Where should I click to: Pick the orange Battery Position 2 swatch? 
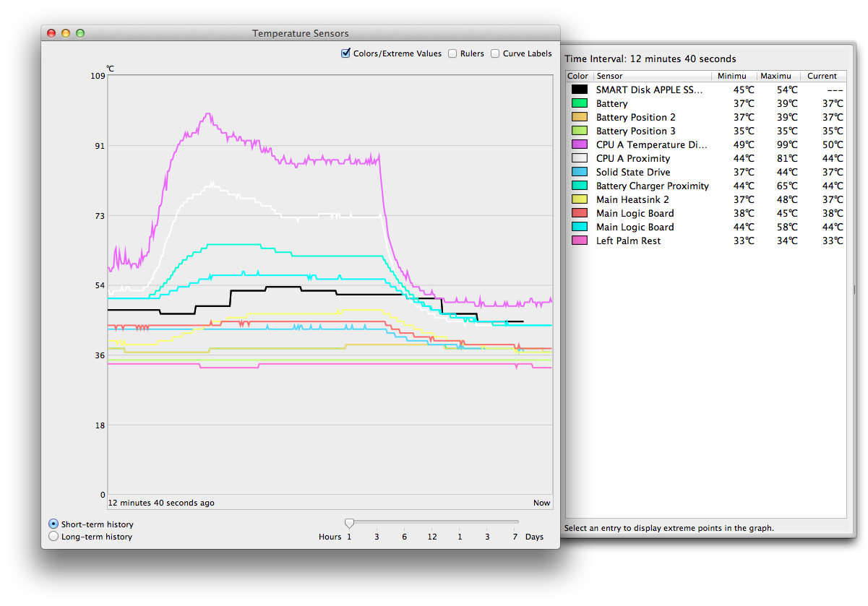(x=580, y=117)
